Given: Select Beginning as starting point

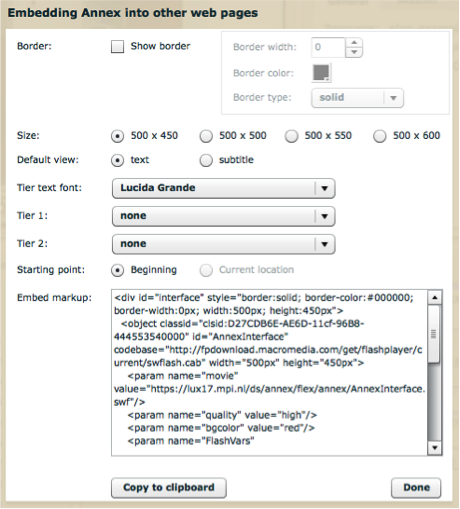Looking at the screenshot, I should 117,270.
